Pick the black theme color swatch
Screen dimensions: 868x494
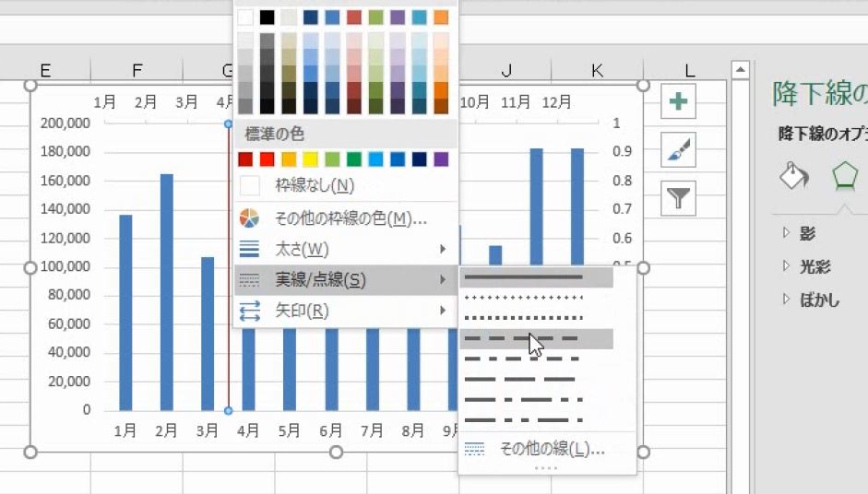(267, 18)
